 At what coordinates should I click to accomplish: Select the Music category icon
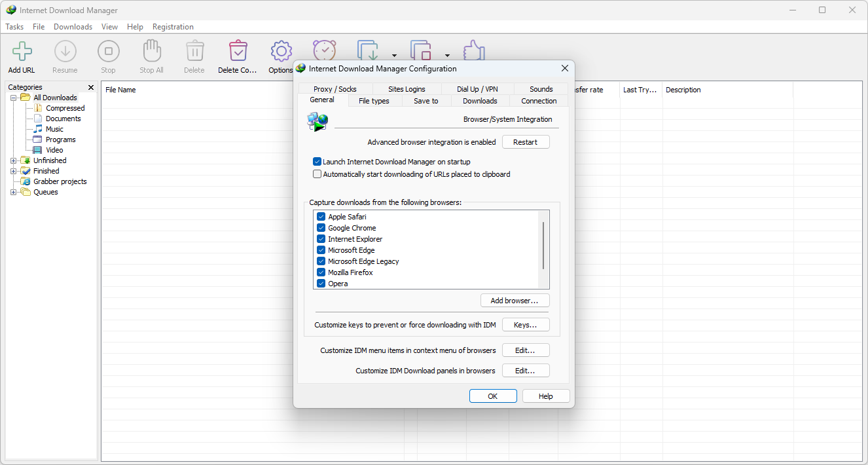point(39,129)
